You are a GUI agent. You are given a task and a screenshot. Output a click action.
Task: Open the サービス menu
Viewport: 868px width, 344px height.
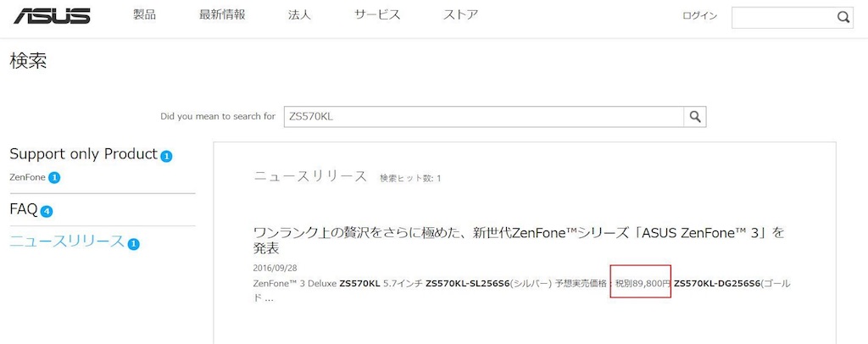coord(377,15)
